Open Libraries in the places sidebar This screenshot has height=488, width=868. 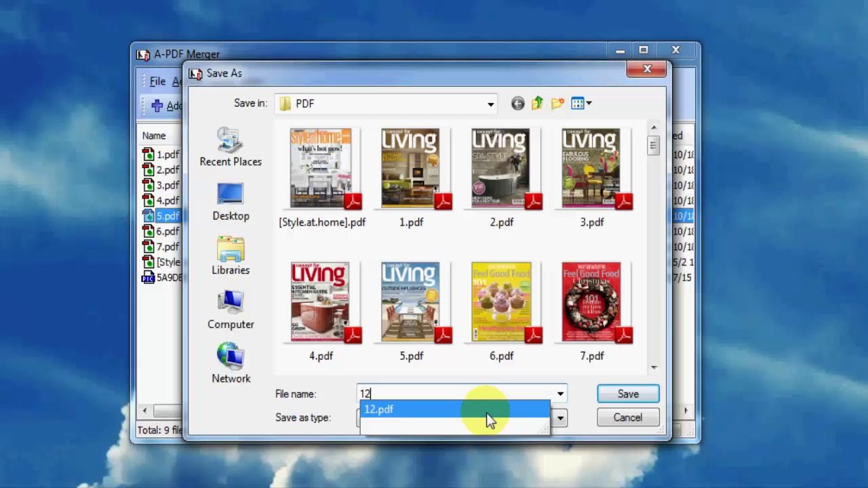pyautogui.click(x=231, y=256)
